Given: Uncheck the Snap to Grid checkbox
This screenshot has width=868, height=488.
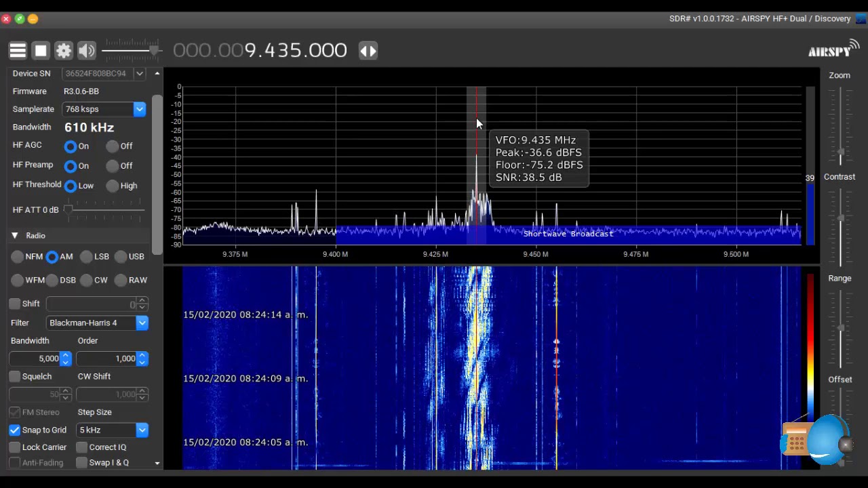Looking at the screenshot, I should 15,430.
